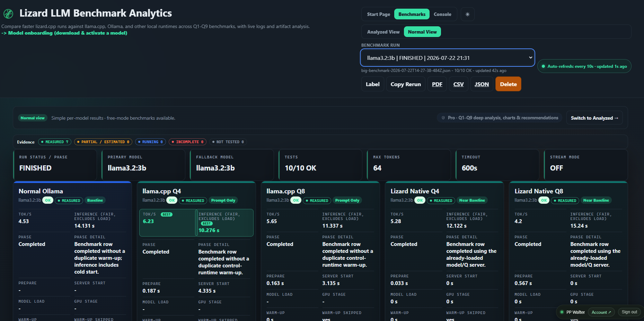Export the run as PDF
The width and height of the screenshot is (644, 321).
point(437,84)
